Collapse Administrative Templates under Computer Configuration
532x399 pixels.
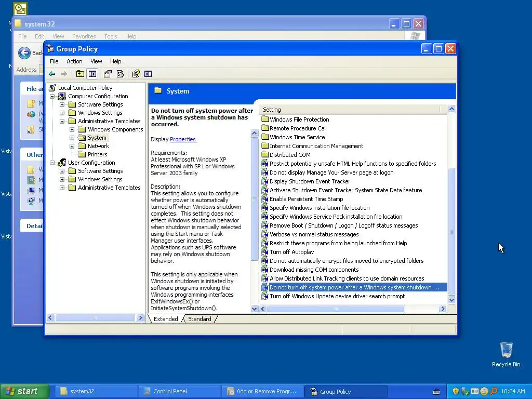tap(62, 121)
